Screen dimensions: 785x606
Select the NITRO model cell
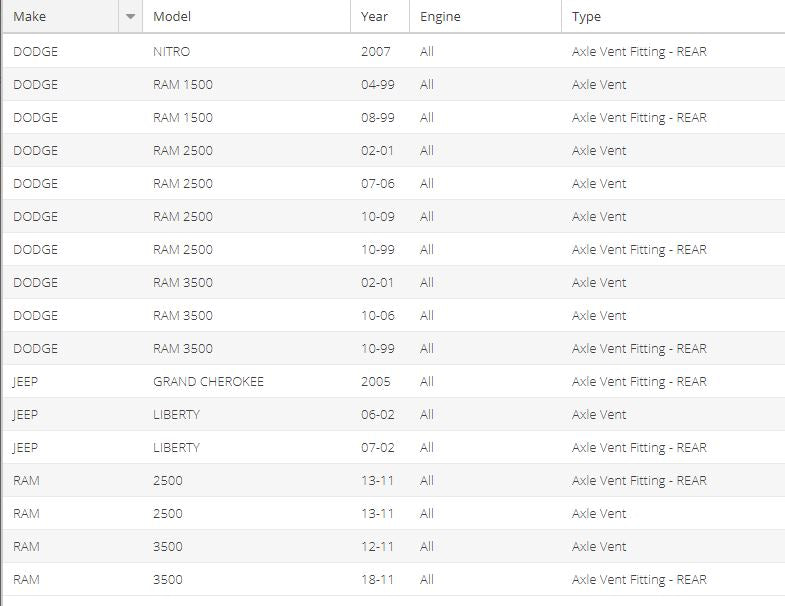(x=172, y=52)
